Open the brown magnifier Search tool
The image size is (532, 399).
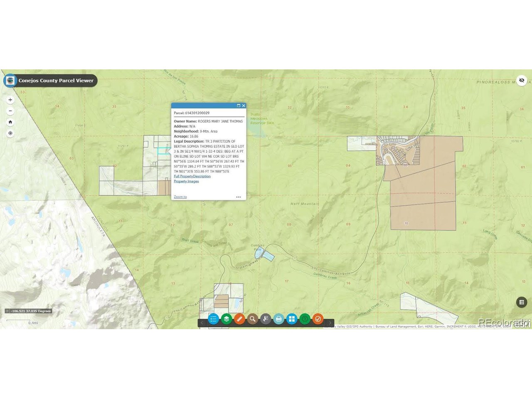pos(252,319)
